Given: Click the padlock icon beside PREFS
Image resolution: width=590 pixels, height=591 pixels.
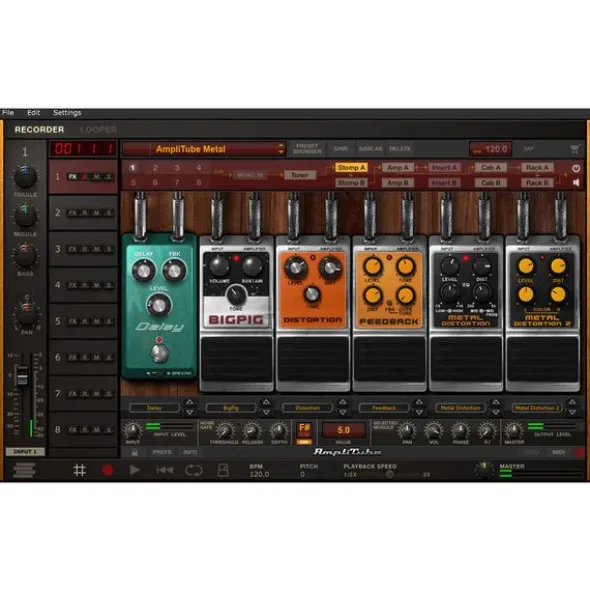Looking at the screenshot, I should tap(135, 452).
